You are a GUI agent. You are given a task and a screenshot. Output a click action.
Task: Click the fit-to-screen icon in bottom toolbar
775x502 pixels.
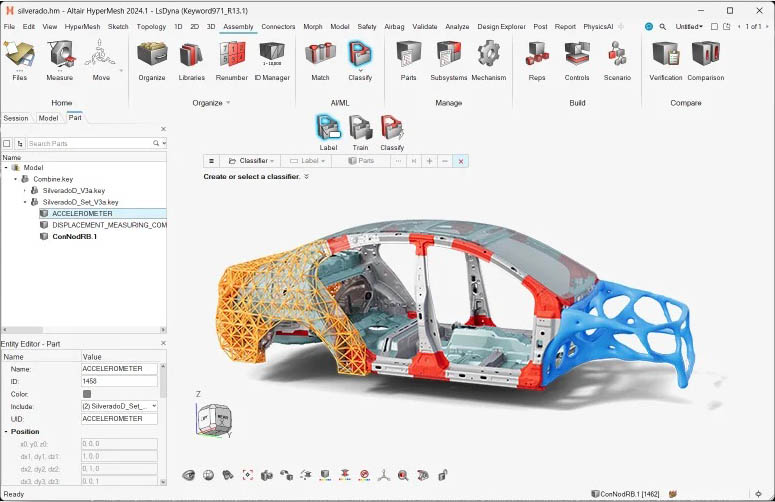248,475
